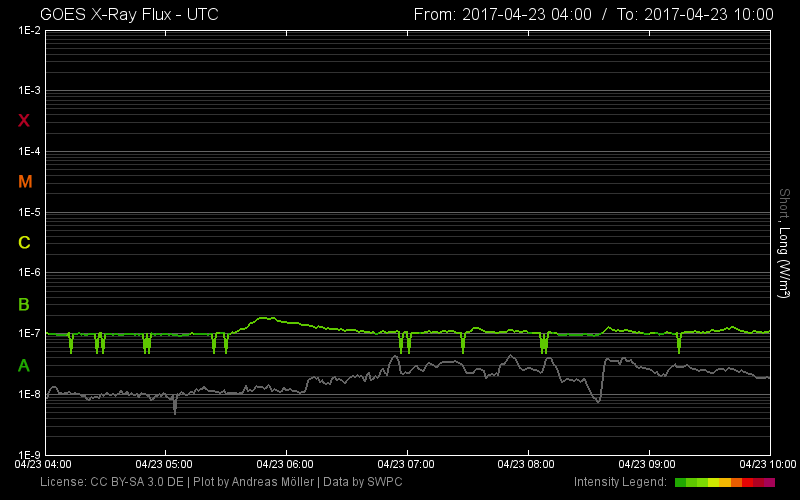800x500 pixels.
Task: Click the 'Intensity Legend:' label
Action: pos(620,482)
